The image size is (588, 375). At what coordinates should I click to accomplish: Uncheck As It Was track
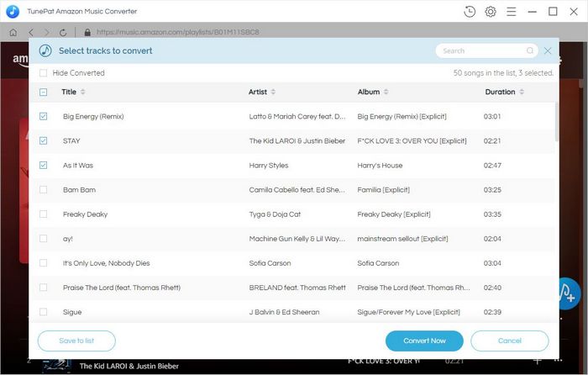[43, 165]
